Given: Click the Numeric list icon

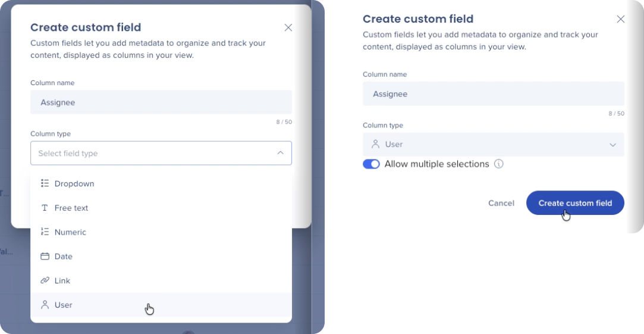Looking at the screenshot, I should 45,232.
